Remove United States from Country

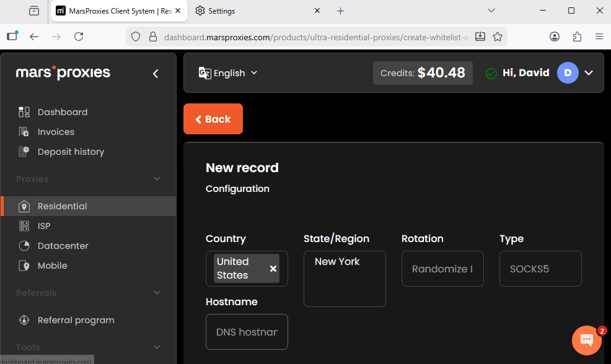273,269
